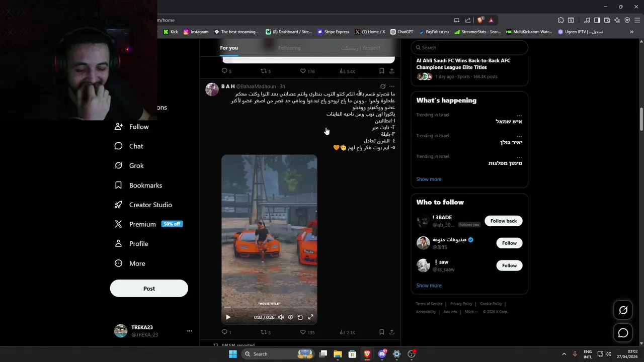
Task: Open Kick bookmark in bookmarks bar
Action: point(171,32)
